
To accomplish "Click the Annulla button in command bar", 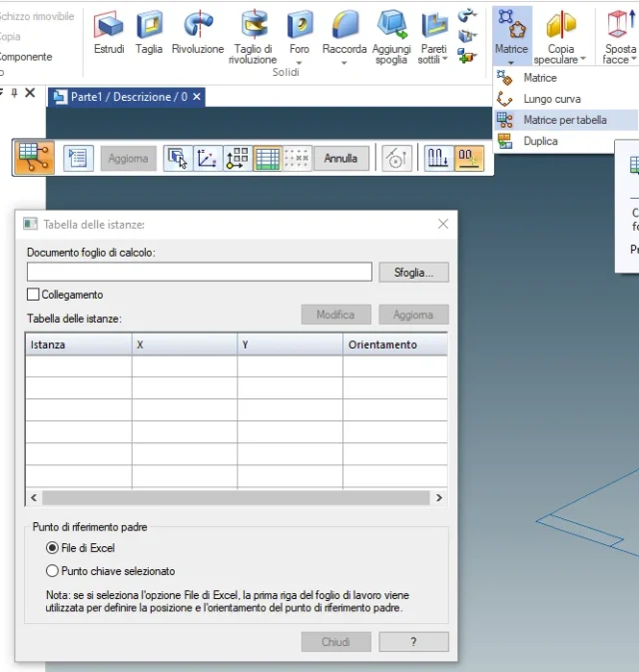I will coord(340,159).
